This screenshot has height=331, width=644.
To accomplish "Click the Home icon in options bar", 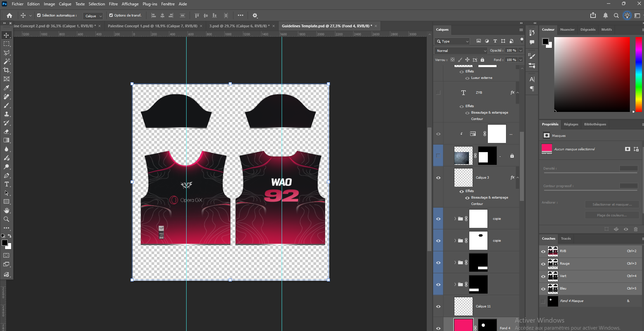I will pyautogui.click(x=9, y=16).
